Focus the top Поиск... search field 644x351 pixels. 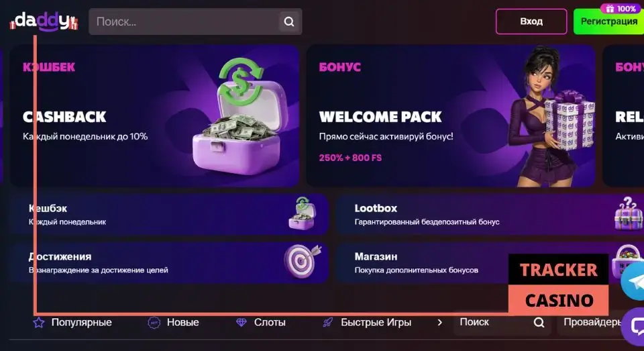(x=185, y=21)
